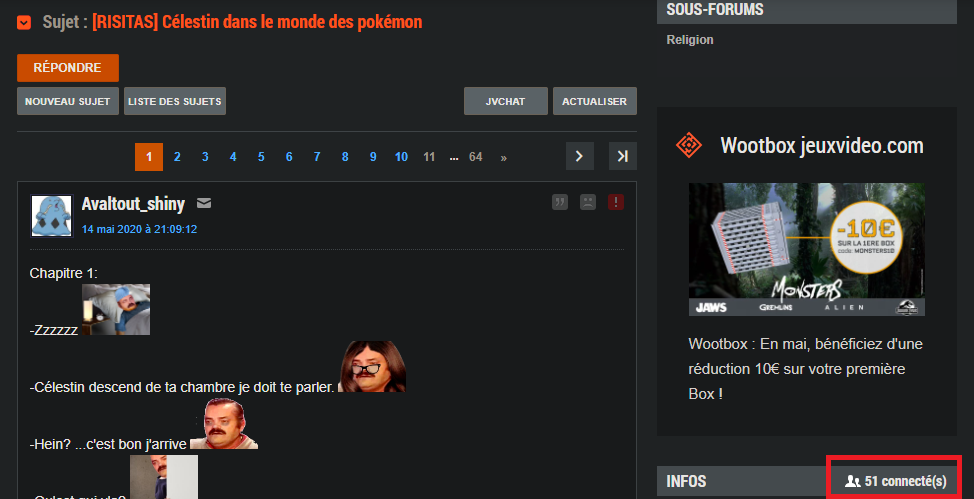The height and width of the screenshot is (499, 974).
Task: Click NOUVEAU SUJET button
Action: click(x=68, y=101)
